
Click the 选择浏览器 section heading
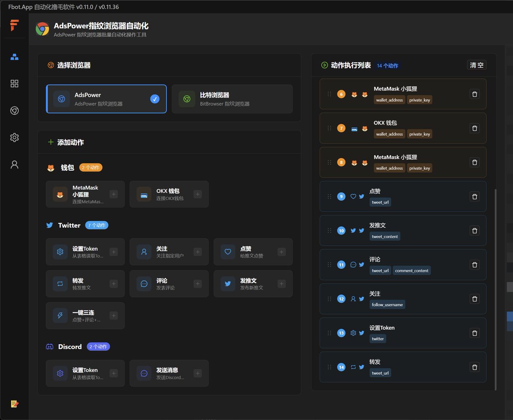coord(74,65)
